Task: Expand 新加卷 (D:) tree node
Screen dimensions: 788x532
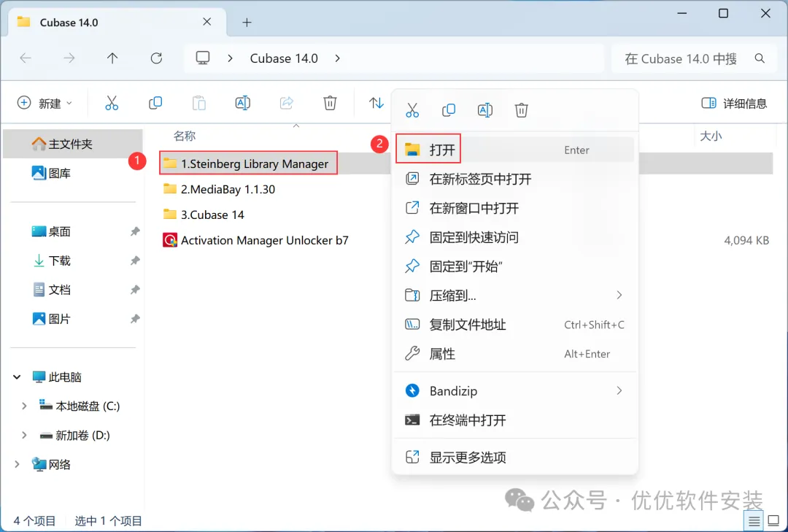Action: pos(23,435)
